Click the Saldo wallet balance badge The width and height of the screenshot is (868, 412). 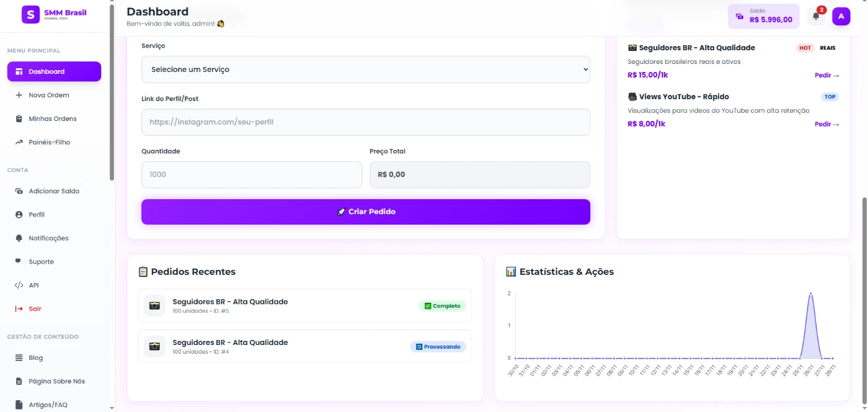pos(763,16)
